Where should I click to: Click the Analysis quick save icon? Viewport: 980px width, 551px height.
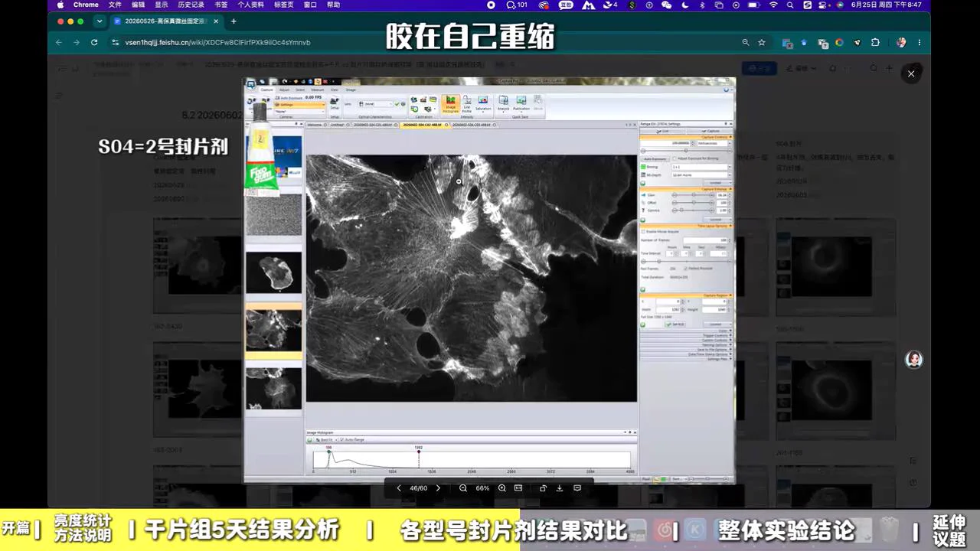[504, 103]
